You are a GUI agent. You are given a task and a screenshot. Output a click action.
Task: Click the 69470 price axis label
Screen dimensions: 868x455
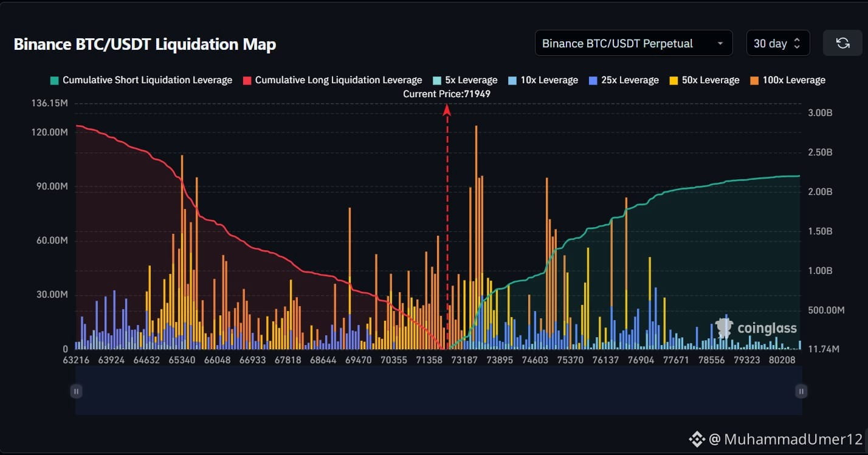pos(359,360)
